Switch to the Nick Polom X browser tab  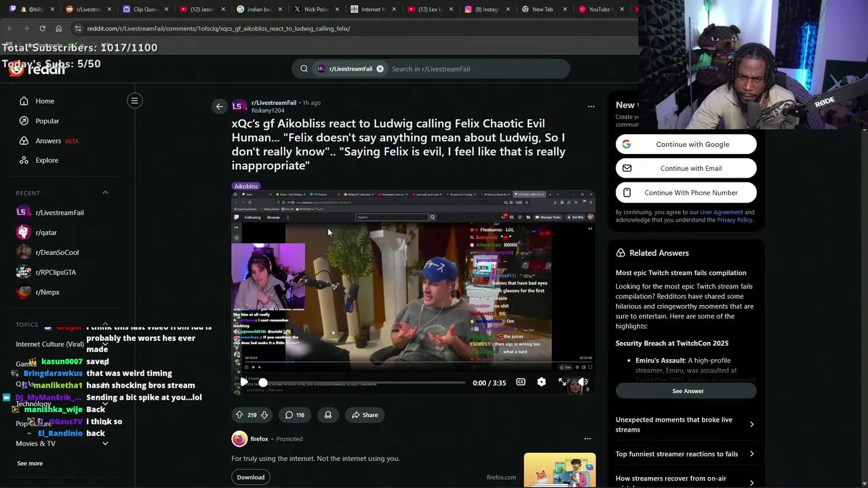tap(316, 9)
